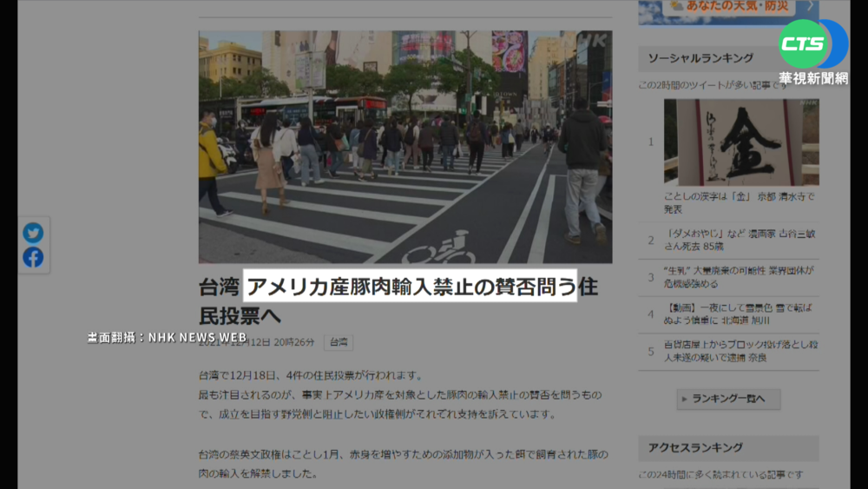868x489 pixels.
Task: Click the CTS 華視新聞網 logo
Action: [813, 52]
